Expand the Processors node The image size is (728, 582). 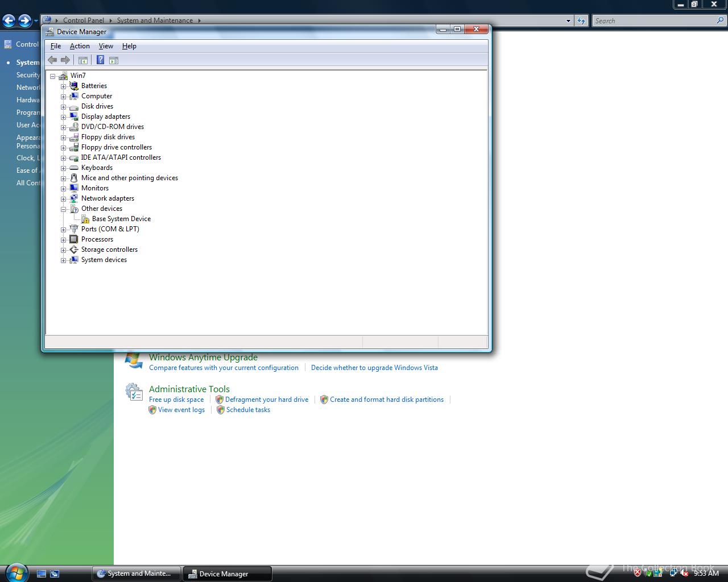[x=64, y=240]
